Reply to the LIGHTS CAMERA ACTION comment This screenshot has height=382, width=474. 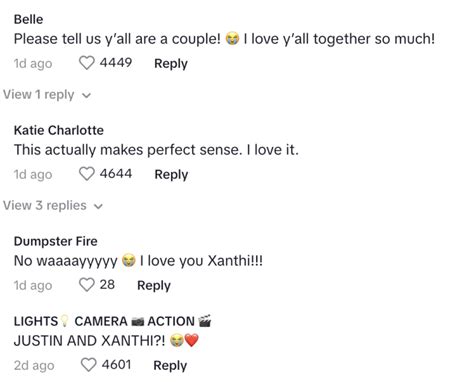(x=170, y=365)
